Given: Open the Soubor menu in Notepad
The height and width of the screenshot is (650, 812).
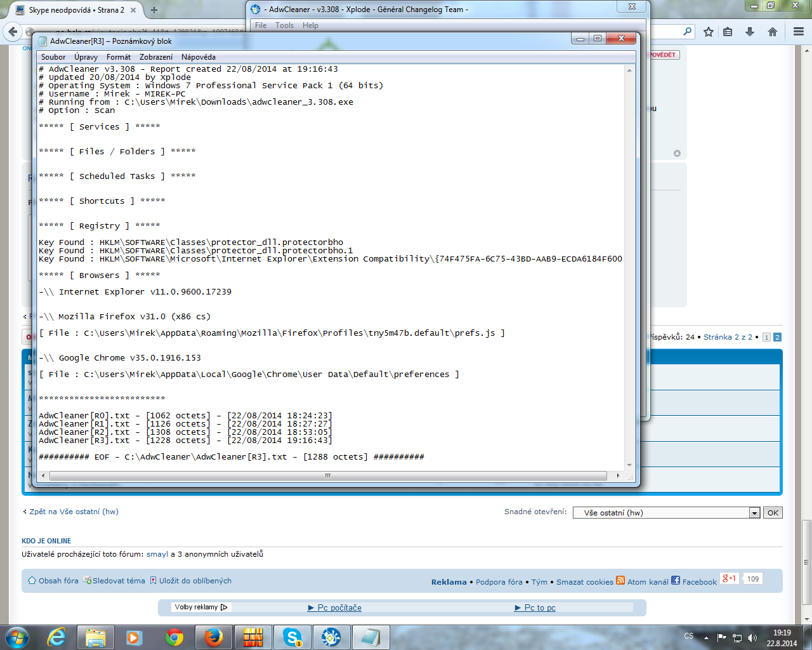Looking at the screenshot, I should (x=53, y=57).
